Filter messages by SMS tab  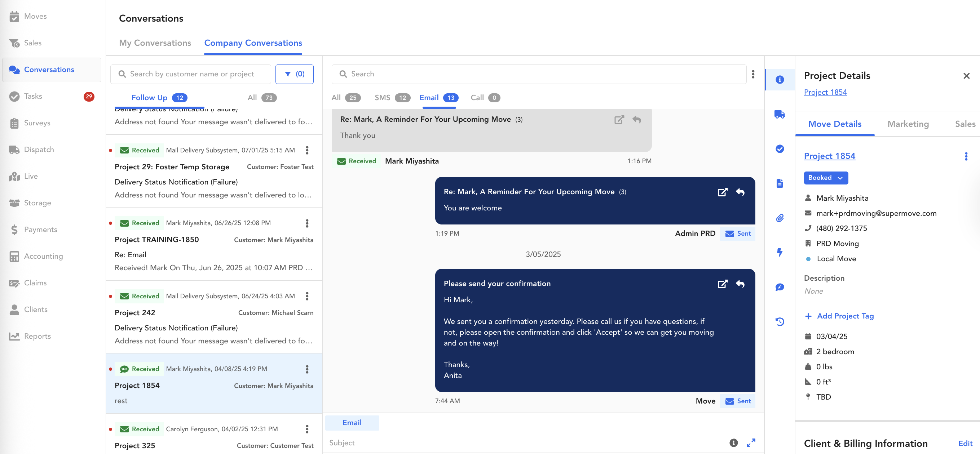[392, 98]
